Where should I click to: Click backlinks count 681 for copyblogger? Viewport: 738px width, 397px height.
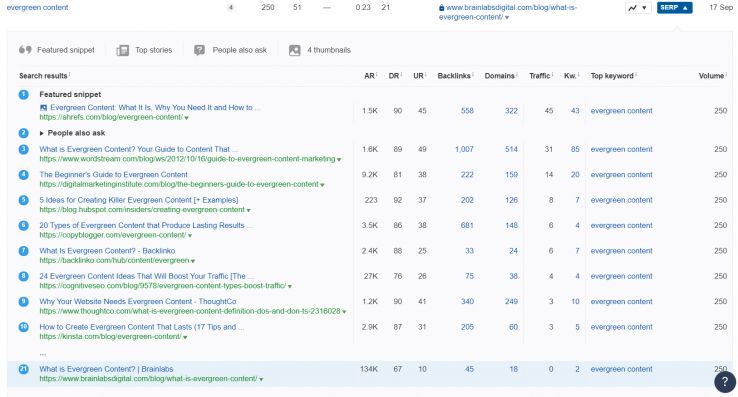(467, 226)
